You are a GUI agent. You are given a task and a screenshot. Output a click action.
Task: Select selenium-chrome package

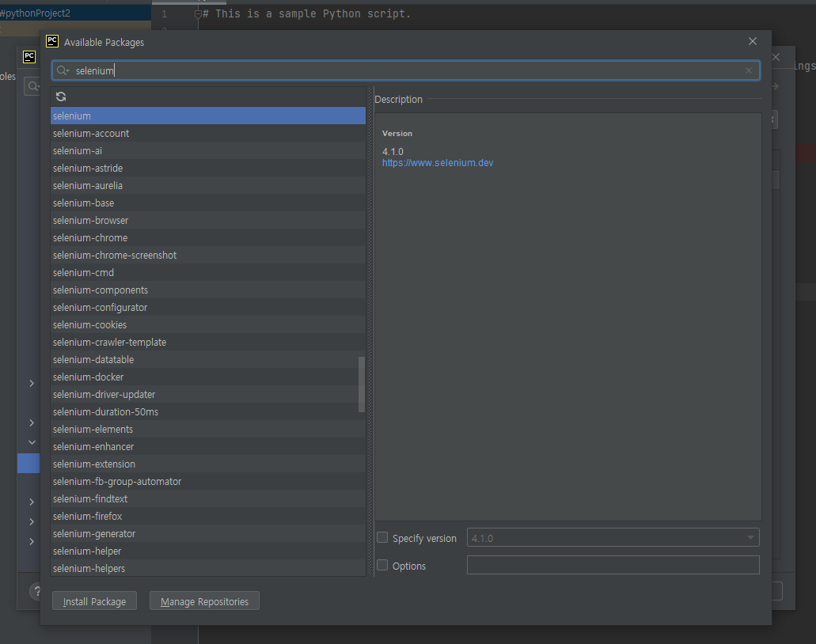(x=208, y=237)
